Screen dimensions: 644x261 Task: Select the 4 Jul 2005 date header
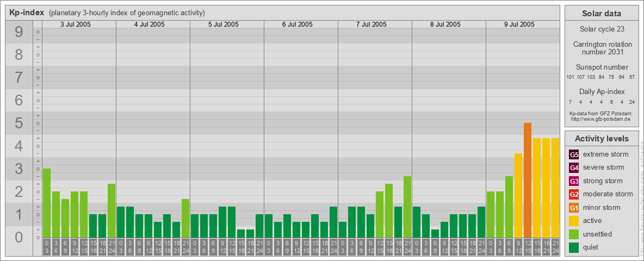(150, 24)
